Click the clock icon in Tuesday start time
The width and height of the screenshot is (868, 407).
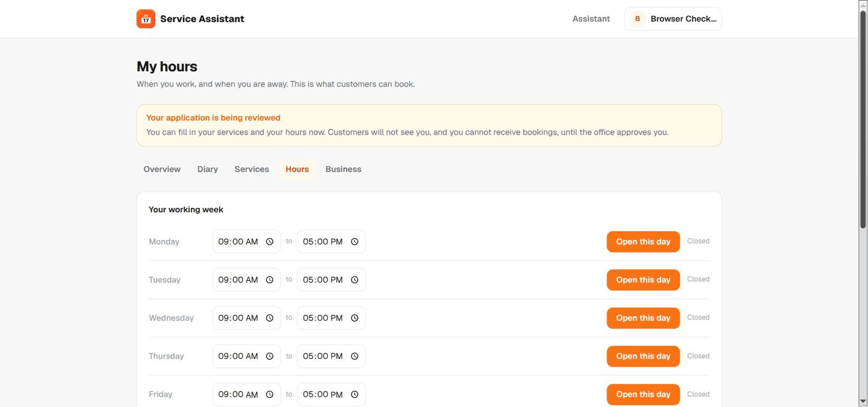[x=270, y=280]
